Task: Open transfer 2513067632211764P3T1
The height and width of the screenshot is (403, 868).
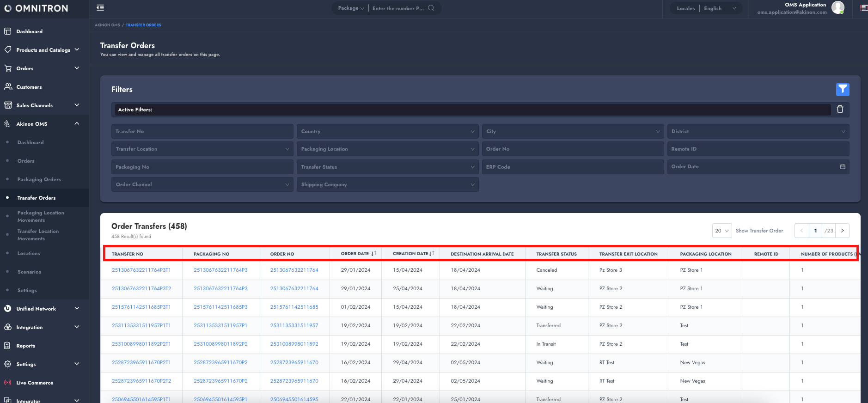Action: (x=141, y=270)
